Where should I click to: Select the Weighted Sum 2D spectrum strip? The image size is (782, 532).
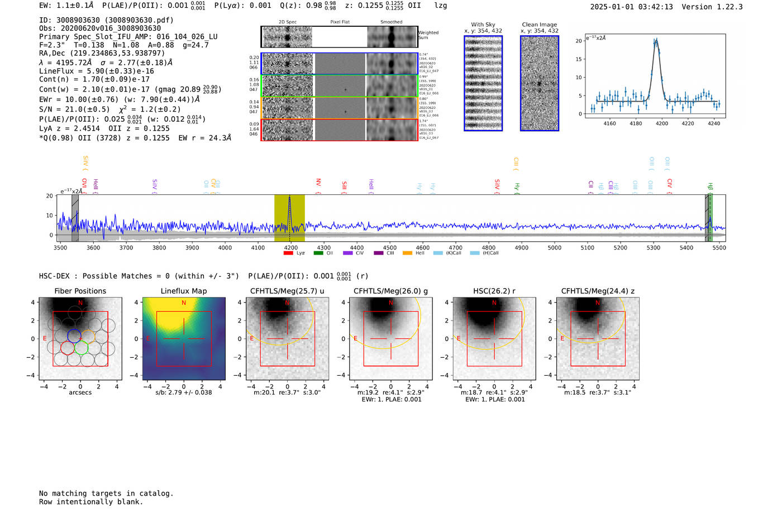coord(339,37)
